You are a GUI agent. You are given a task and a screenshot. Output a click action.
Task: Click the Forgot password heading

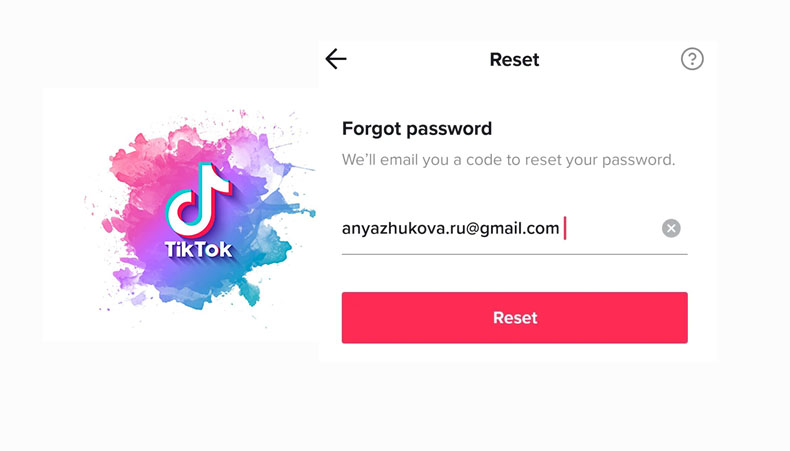417,129
